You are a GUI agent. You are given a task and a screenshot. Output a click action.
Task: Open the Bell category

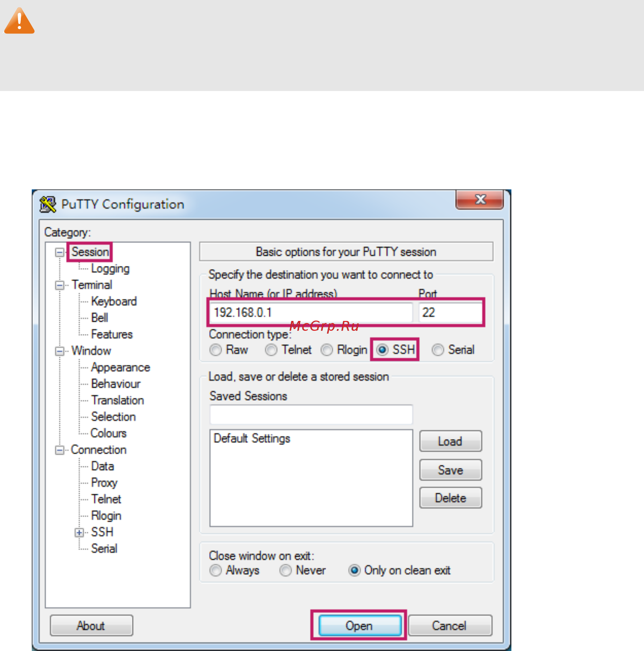click(x=99, y=318)
